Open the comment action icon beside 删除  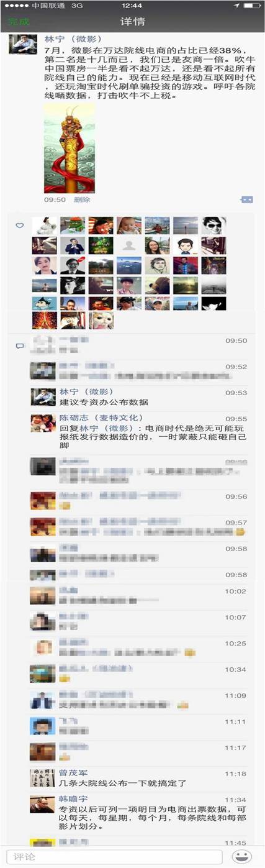pyautogui.click(x=247, y=199)
